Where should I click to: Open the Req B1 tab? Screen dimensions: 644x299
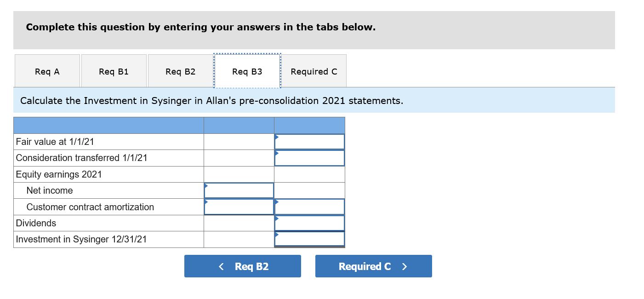[114, 71]
